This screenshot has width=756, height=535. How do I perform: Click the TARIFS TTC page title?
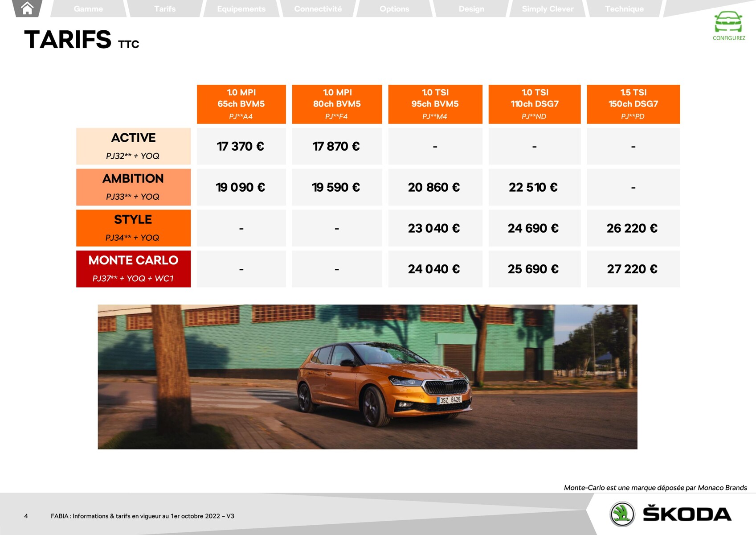coord(82,40)
